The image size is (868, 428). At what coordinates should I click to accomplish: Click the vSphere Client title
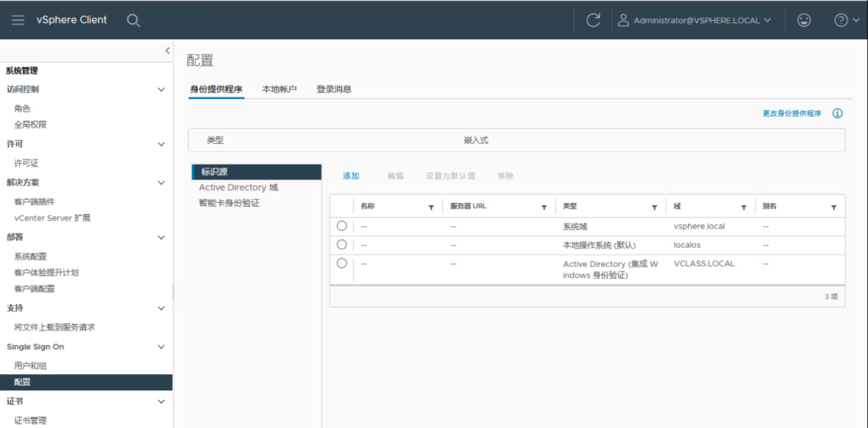point(72,20)
